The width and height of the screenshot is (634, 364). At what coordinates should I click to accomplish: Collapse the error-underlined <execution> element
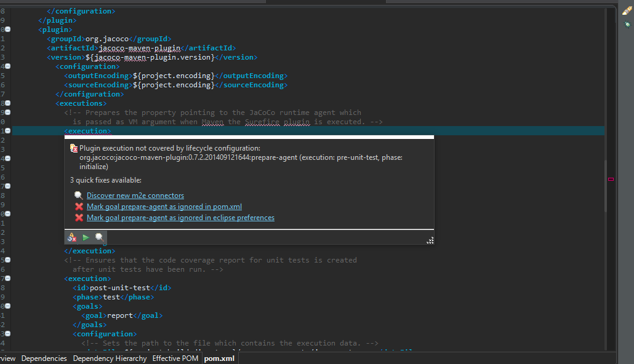(7, 131)
